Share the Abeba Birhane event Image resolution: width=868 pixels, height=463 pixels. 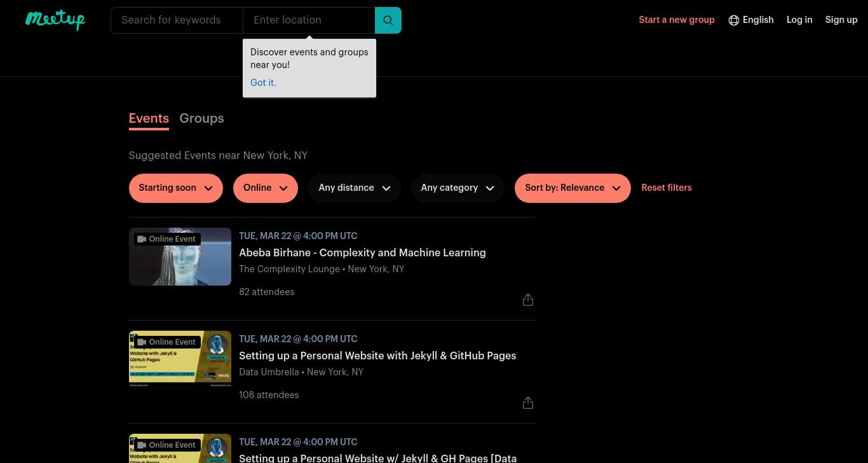coord(528,300)
